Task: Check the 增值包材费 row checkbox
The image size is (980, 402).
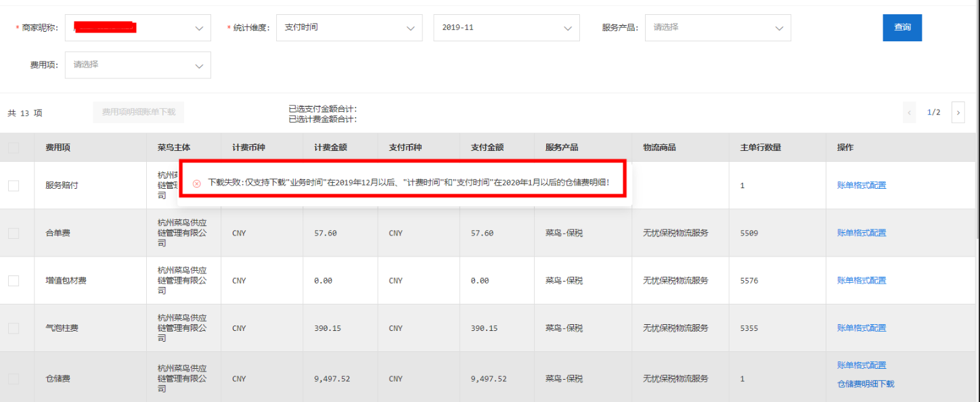Action: [x=14, y=280]
